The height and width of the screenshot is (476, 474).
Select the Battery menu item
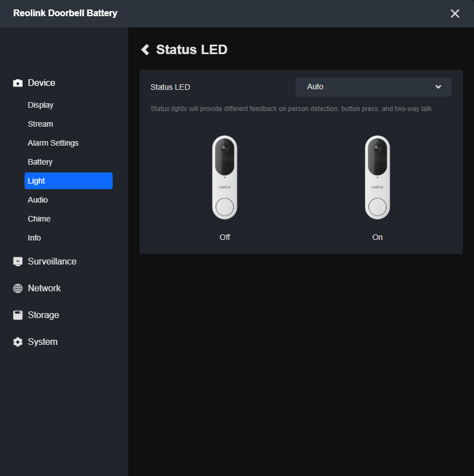[40, 162]
